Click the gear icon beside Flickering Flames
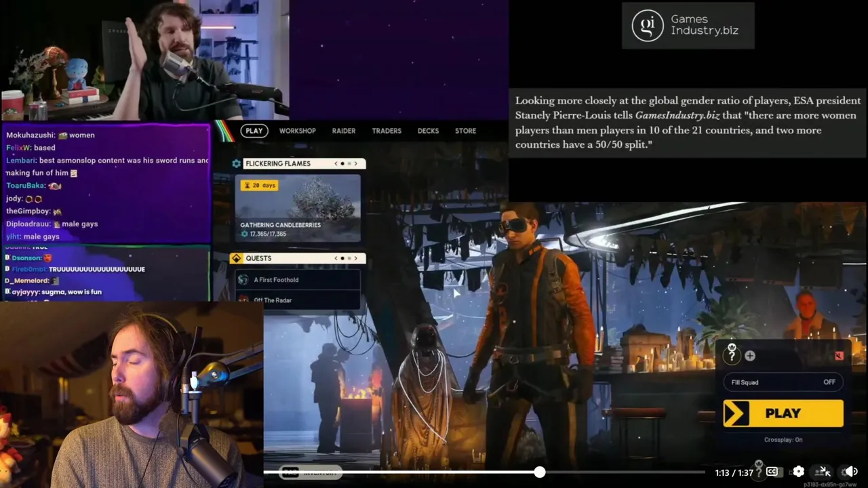The height and width of the screenshot is (488, 868). [236, 163]
